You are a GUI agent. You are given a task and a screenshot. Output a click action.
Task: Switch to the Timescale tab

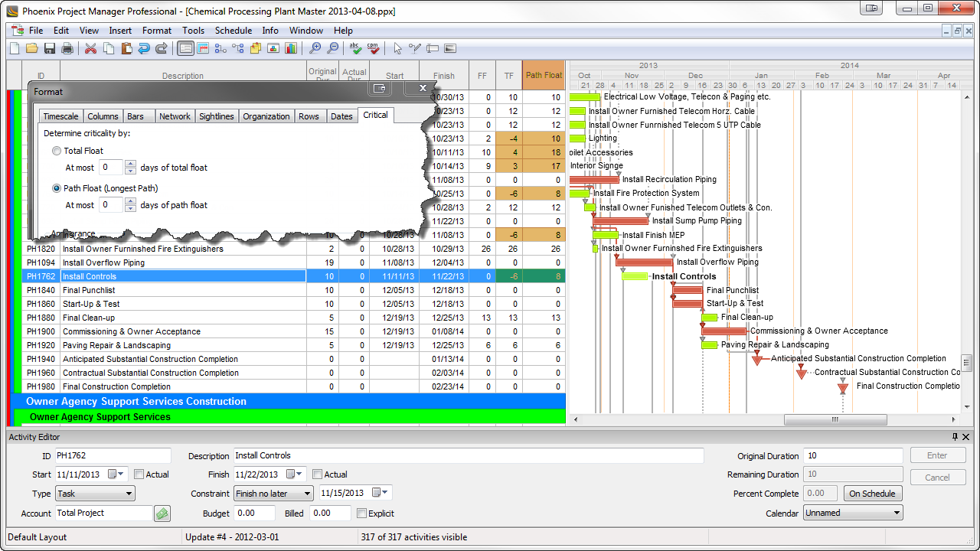tap(60, 116)
